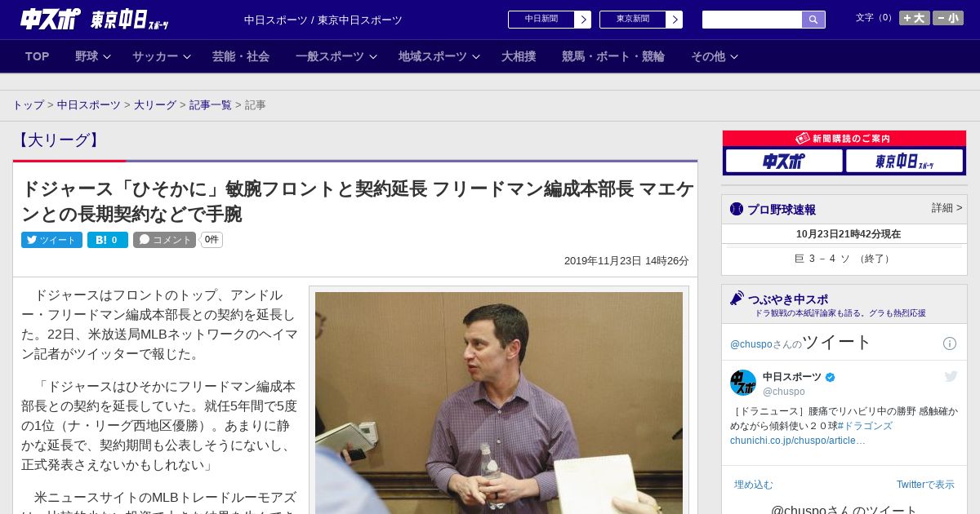
Task: Click the Hatena B! bookmark button
Action: point(108,240)
